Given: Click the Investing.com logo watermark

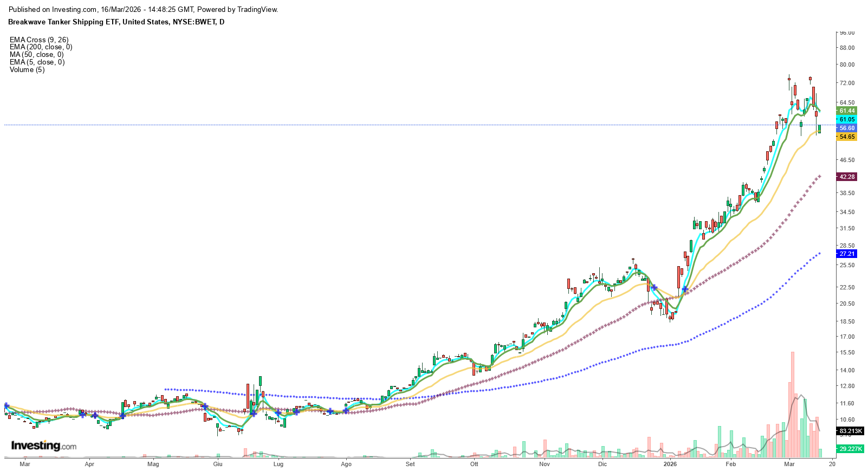Looking at the screenshot, I should point(44,446).
